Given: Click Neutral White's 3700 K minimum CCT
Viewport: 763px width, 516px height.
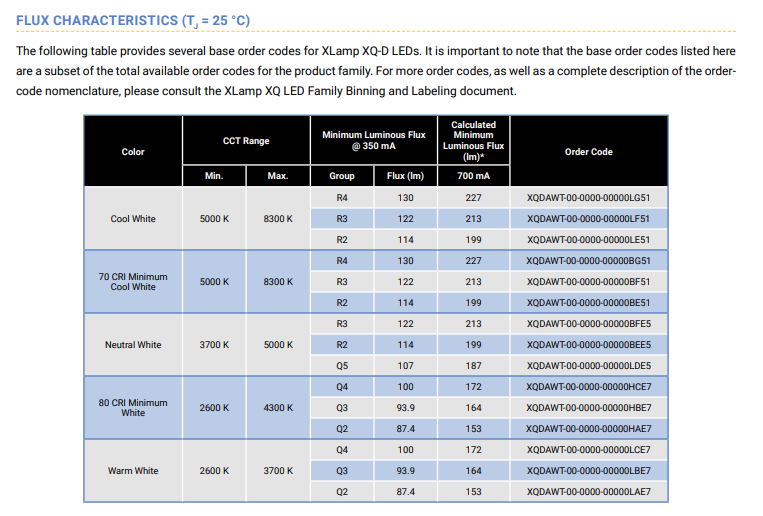Looking at the screenshot, I should 214,345.
